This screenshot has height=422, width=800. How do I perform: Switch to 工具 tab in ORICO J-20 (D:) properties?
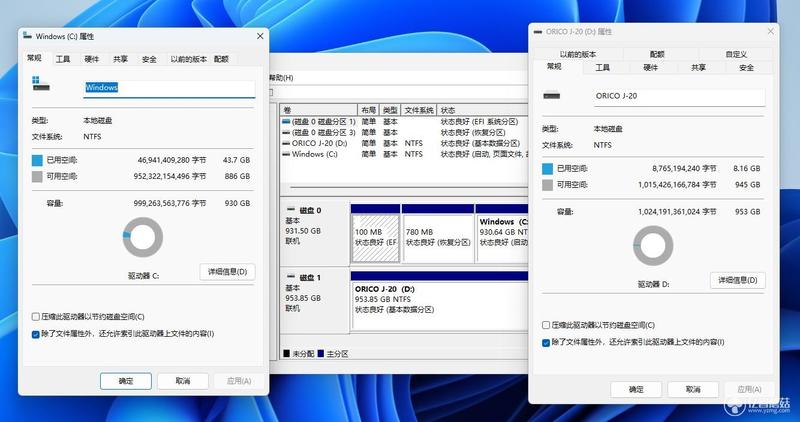click(x=603, y=67)
